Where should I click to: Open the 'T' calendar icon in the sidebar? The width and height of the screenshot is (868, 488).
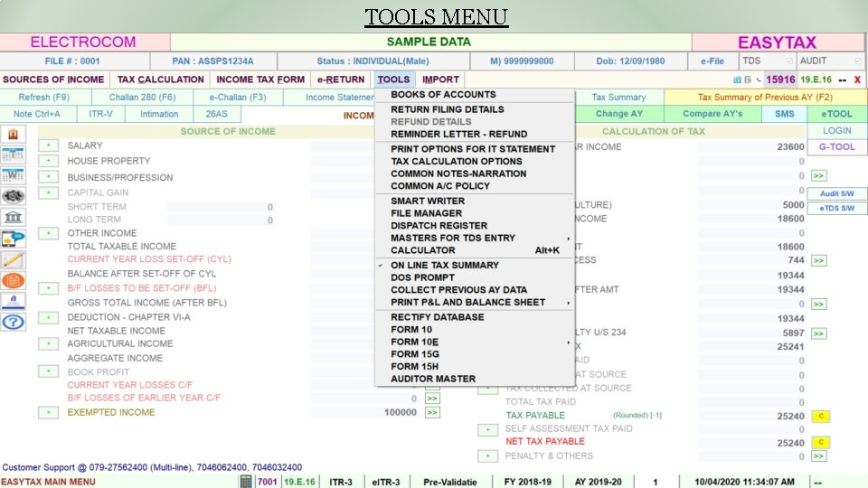pos(13,155)
